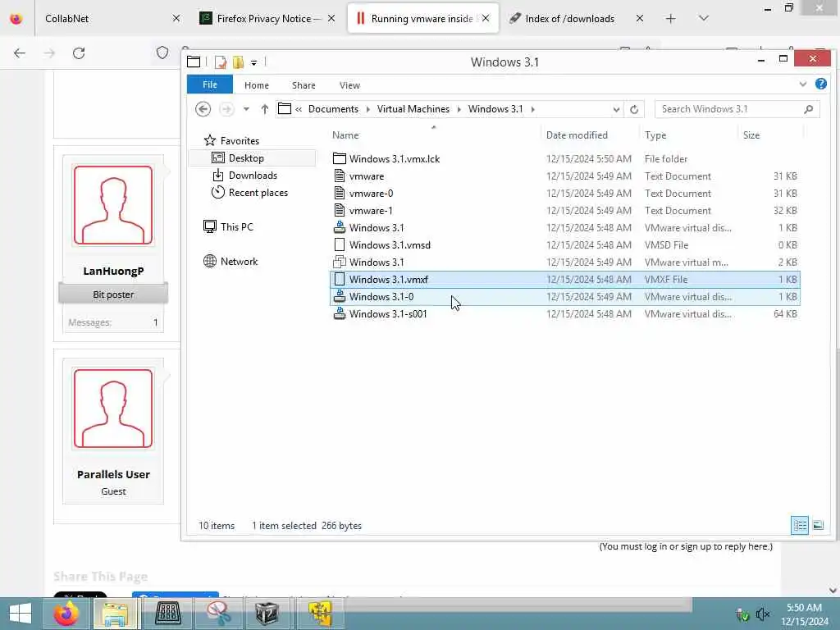
Task: Open the Windows Start button
Action: pos(21,614)
